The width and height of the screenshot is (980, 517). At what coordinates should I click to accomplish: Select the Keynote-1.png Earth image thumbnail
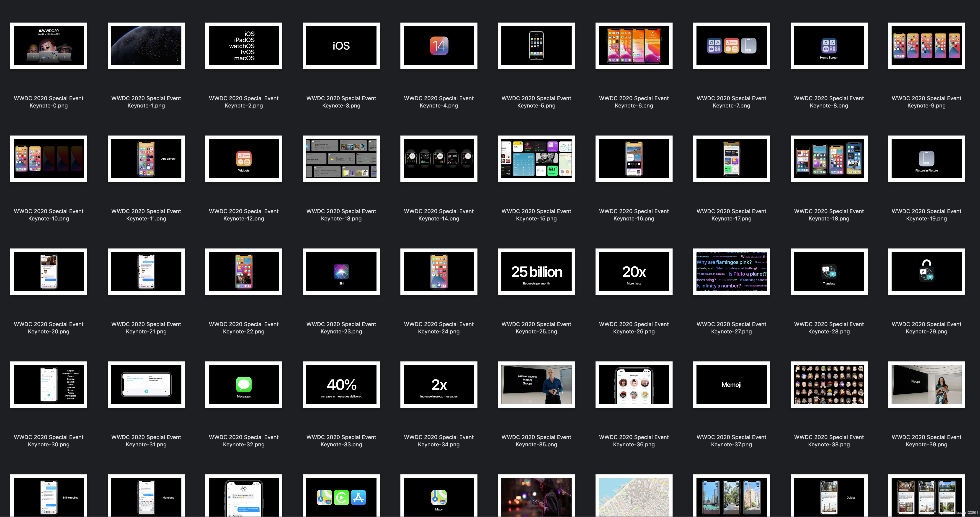[x=146, y=46]
